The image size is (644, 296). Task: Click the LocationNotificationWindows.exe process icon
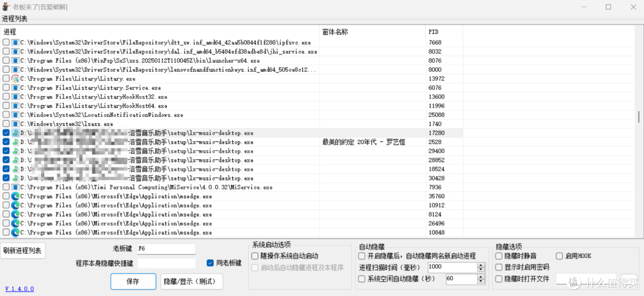coord(15,115)
